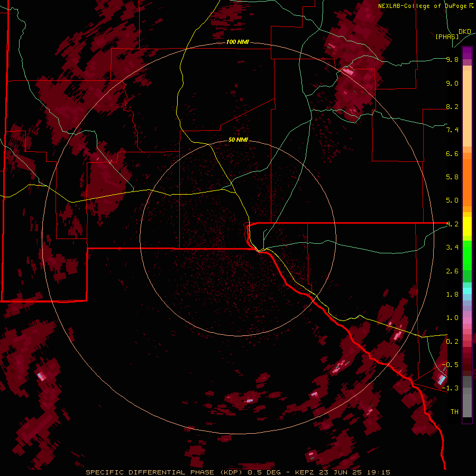The image size is (476, 476).
Task: Click the 1.0 value on color scale
Action: [452, 318]
